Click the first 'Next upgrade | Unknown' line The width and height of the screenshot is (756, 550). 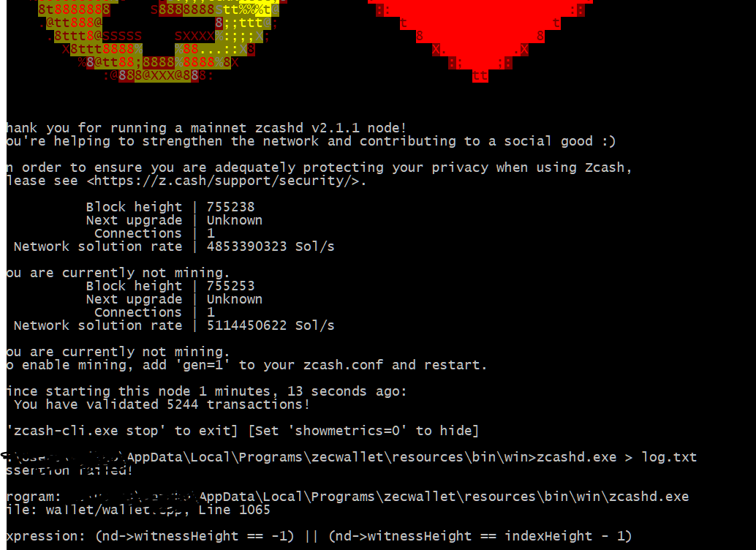(x=174, y=220)
